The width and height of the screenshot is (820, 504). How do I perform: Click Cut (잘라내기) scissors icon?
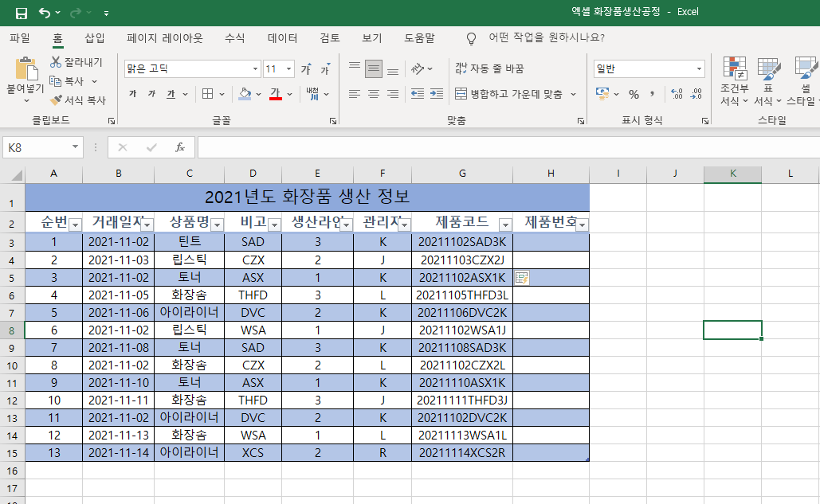(56, 62)
